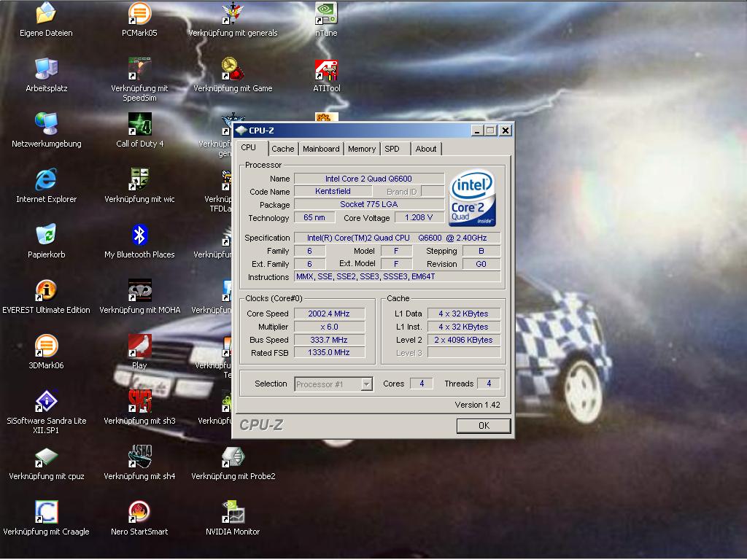The image size is (747, 560).
Task: Click the Stepping B value
Action: 481,251
